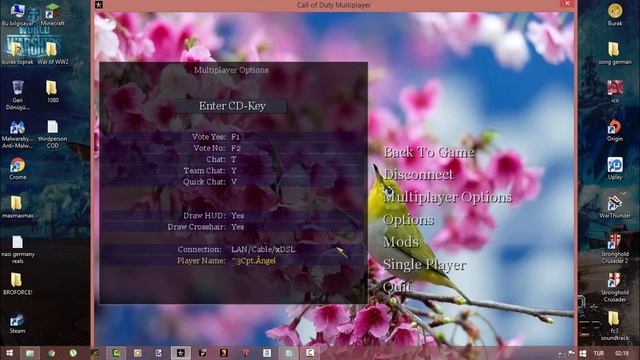Open the burak toprak folder
This screenshot has height=360, width=640.
pyautogui.click(x=17, y=53)
